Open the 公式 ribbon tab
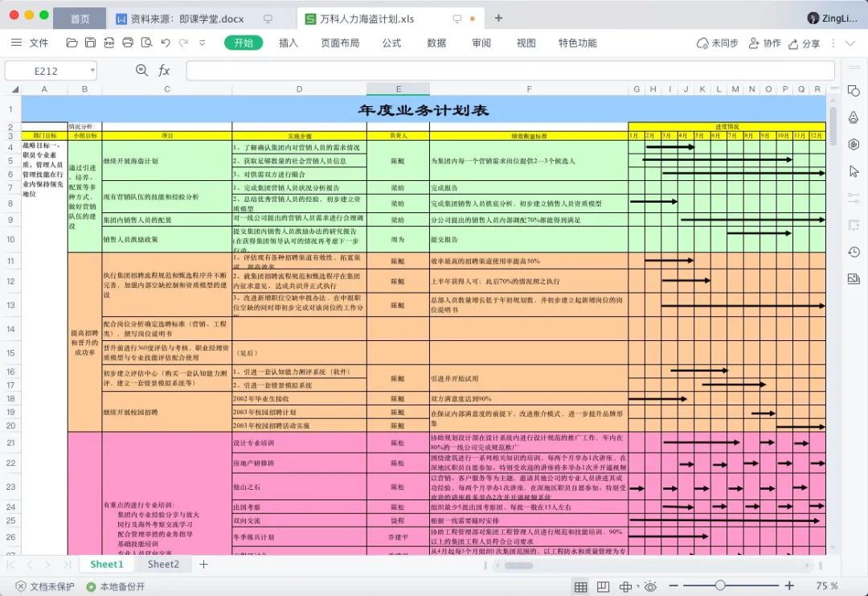868x596 pixels. [391, 43]
